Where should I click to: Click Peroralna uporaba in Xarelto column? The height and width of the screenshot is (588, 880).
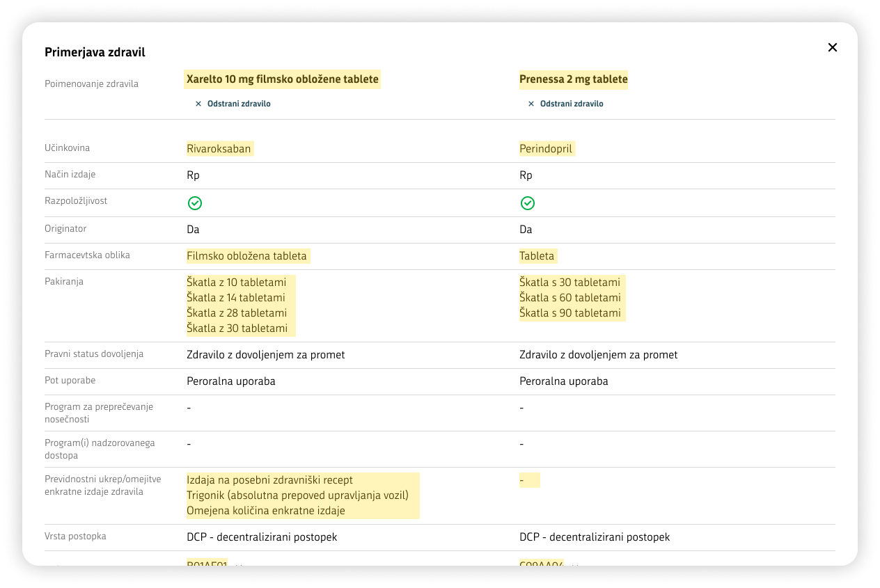coord(231,381)
